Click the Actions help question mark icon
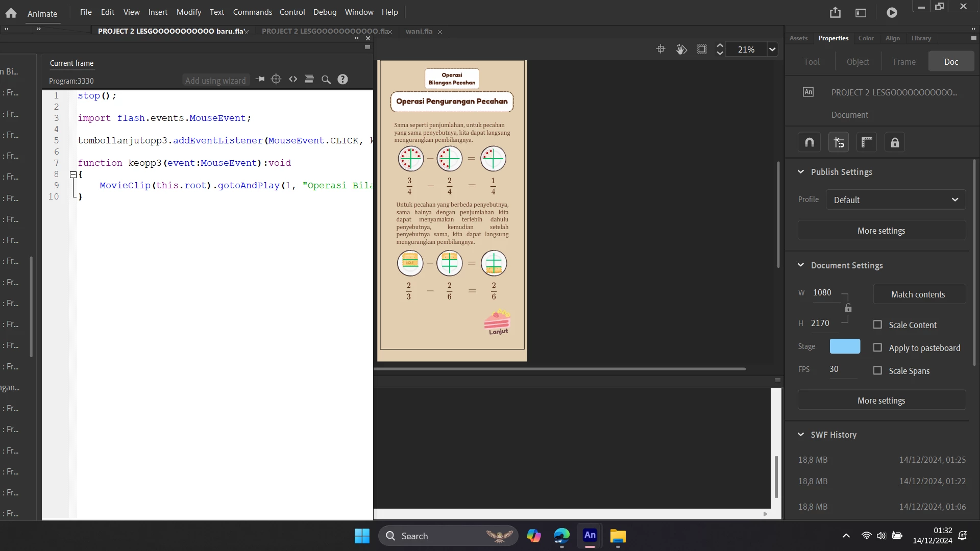This screenshot has height=551, width=980. [342, 79]
